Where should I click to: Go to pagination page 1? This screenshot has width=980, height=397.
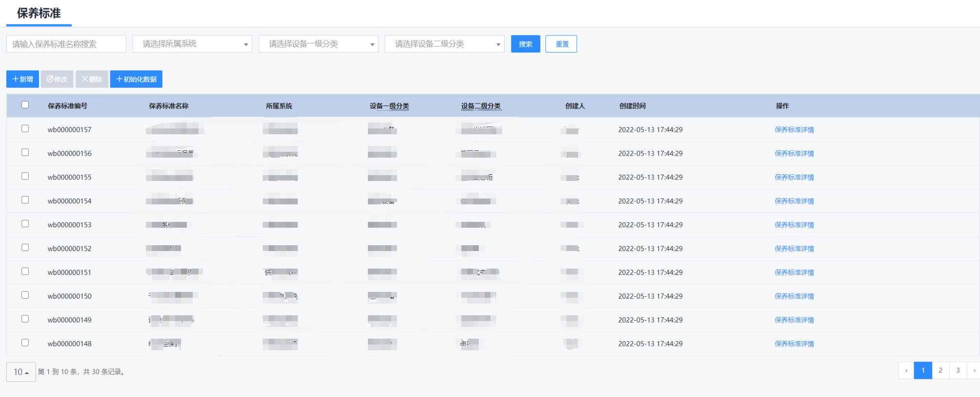(x=923, y=371)
